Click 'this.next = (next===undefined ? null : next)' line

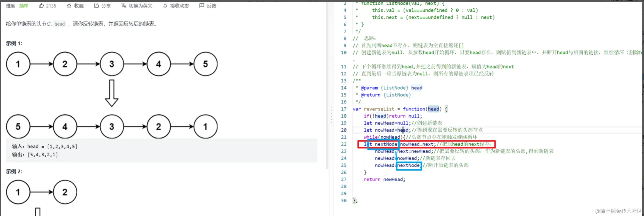pos(433,17)
